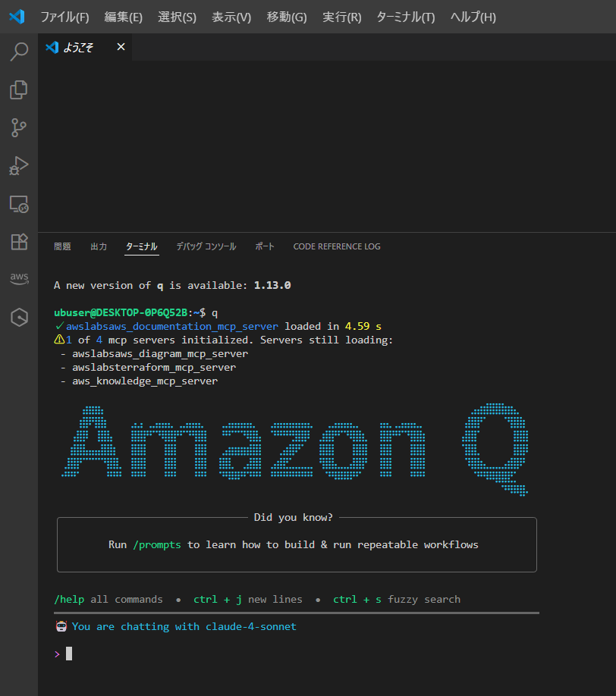Click the /prompts command text
Screen dimensions: 616x696
[x=157, y=544]
